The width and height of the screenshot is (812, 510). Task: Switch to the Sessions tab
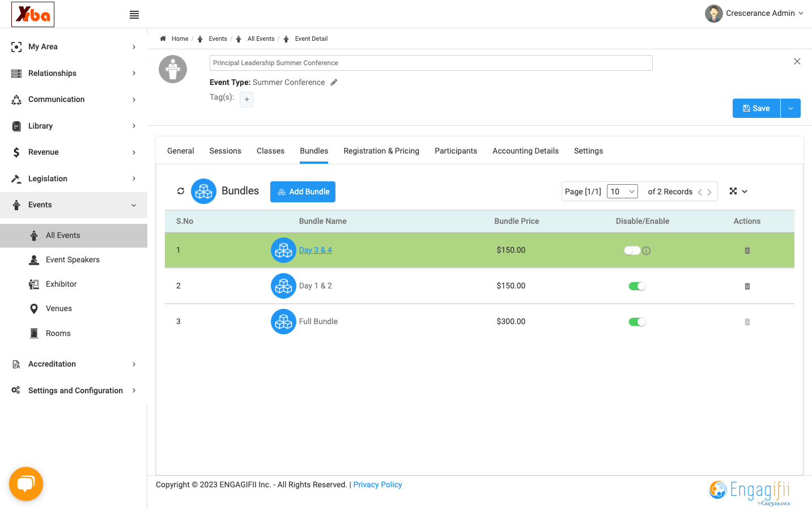pyautogui.click(x=226, y=151)
